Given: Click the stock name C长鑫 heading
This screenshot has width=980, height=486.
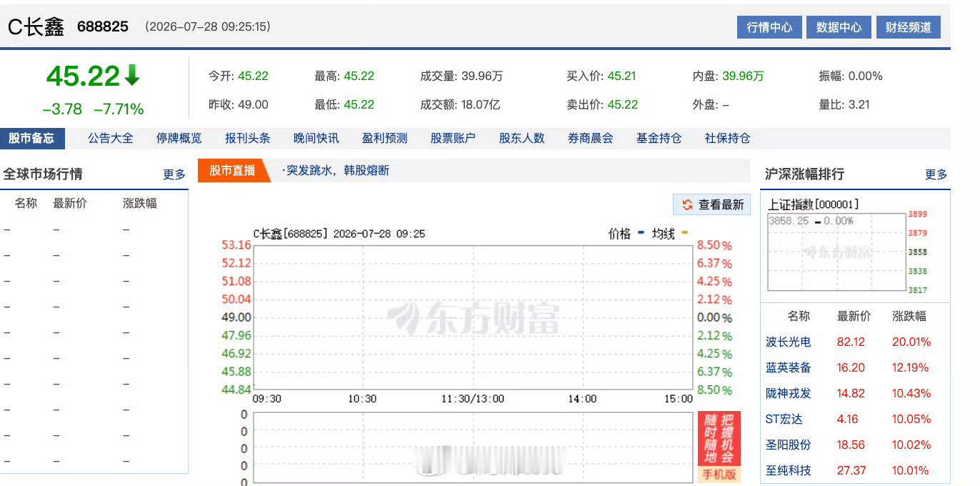Looking at the screenshot, I should click(x=36, y=27).
